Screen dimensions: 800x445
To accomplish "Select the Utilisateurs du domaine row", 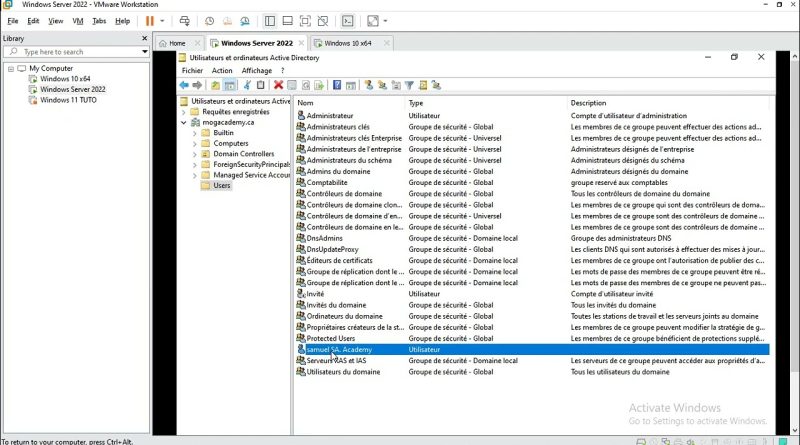I will point(533,372).
